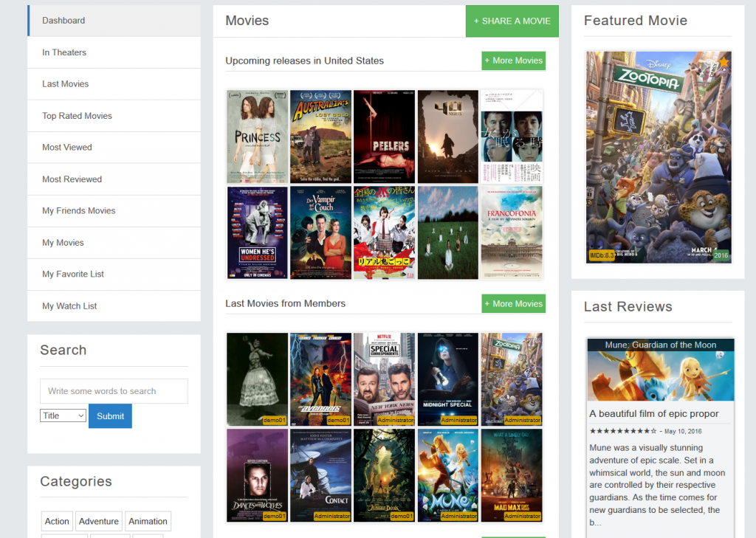
Task: Open the Peelers movie poster
Action: coord(384,137)
